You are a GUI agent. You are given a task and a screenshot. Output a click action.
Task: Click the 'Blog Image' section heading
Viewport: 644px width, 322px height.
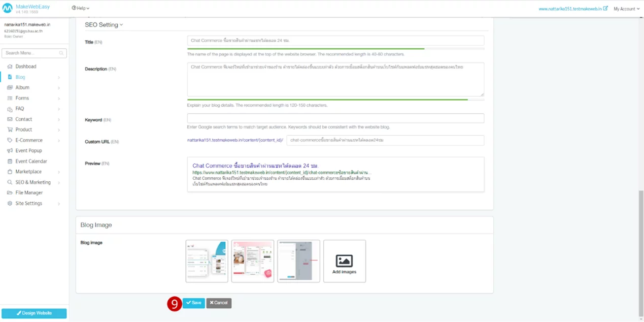(96, 225)
